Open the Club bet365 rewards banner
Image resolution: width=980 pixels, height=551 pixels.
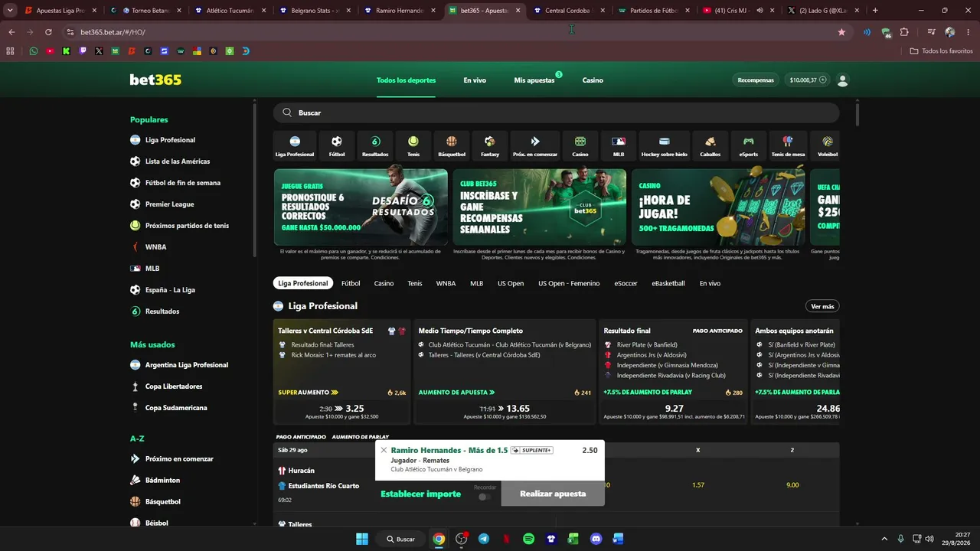pyautogui.click(x=539, y=207)
